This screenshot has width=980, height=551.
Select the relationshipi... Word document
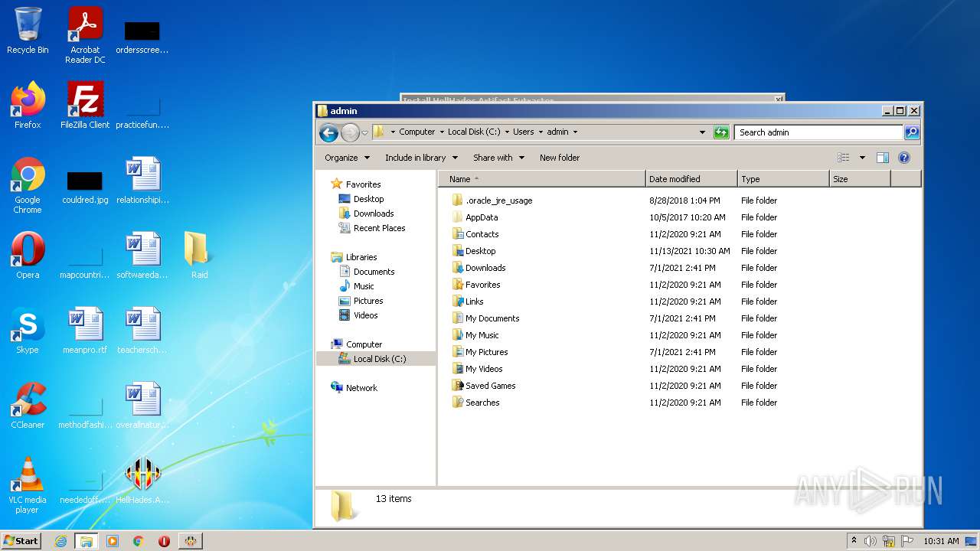coord(142,181)
